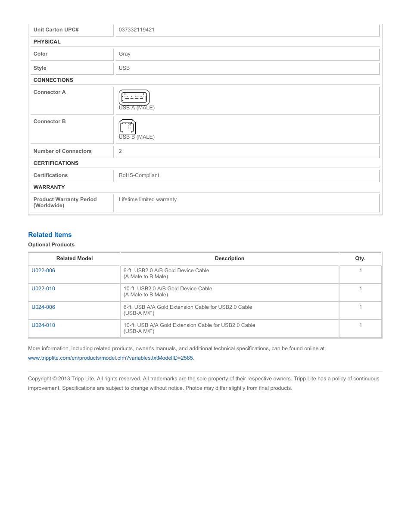Click the Certifications row label
The width and height of the screenshot is (411, 532).
point(50,175)
